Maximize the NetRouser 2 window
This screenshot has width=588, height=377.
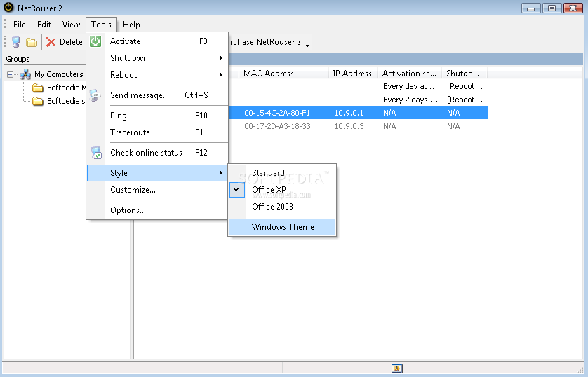[552, 8]
